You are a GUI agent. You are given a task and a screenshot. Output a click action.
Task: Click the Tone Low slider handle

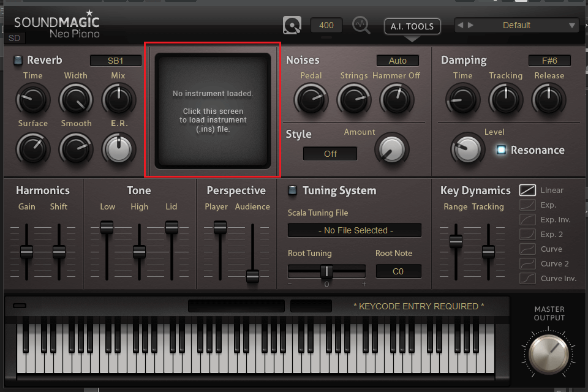[107, 227]
